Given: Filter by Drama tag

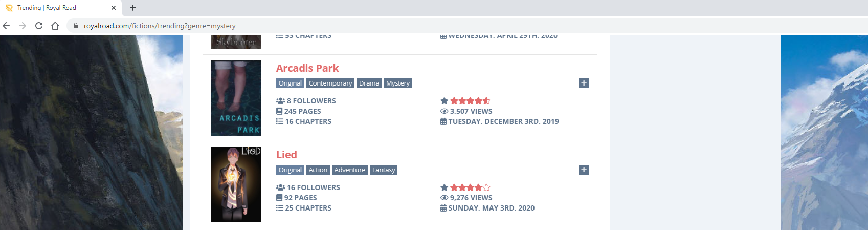Looking at the screenshot, I should coord(369,83).
